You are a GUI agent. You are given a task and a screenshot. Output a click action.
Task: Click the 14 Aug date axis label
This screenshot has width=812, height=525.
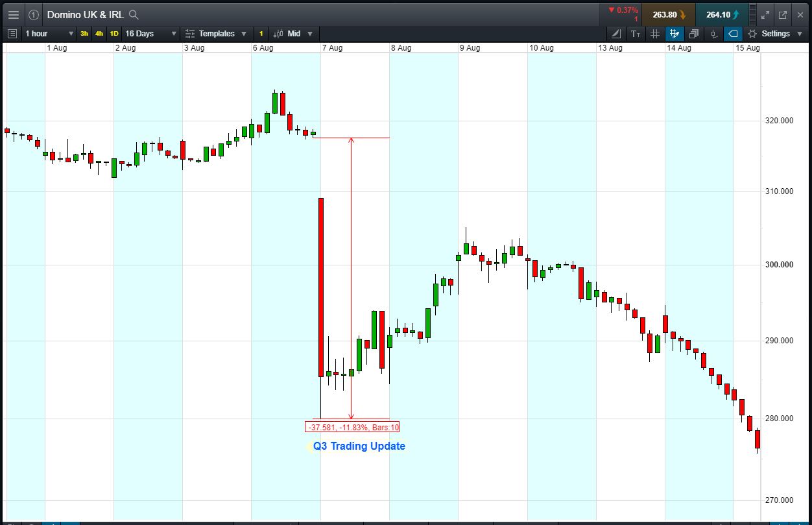click(x=679, y=48)
